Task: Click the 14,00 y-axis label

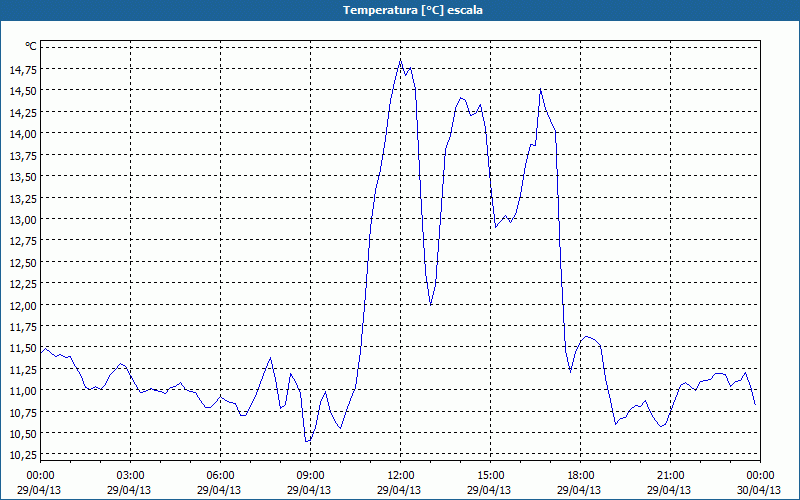Action: 22,134
